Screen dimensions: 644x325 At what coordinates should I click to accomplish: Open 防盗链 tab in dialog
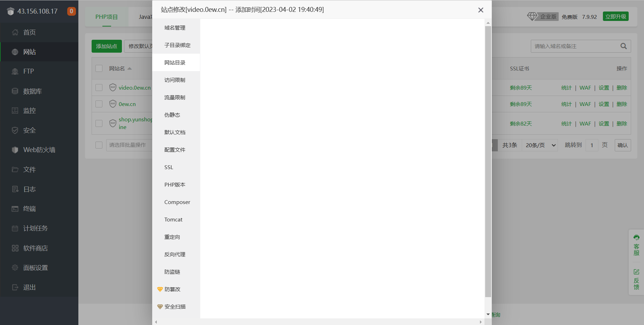click(x=176, y=272)
